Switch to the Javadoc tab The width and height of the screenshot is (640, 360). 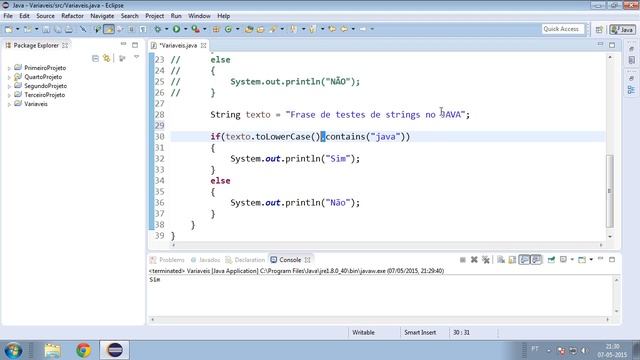tap(205, 260)
